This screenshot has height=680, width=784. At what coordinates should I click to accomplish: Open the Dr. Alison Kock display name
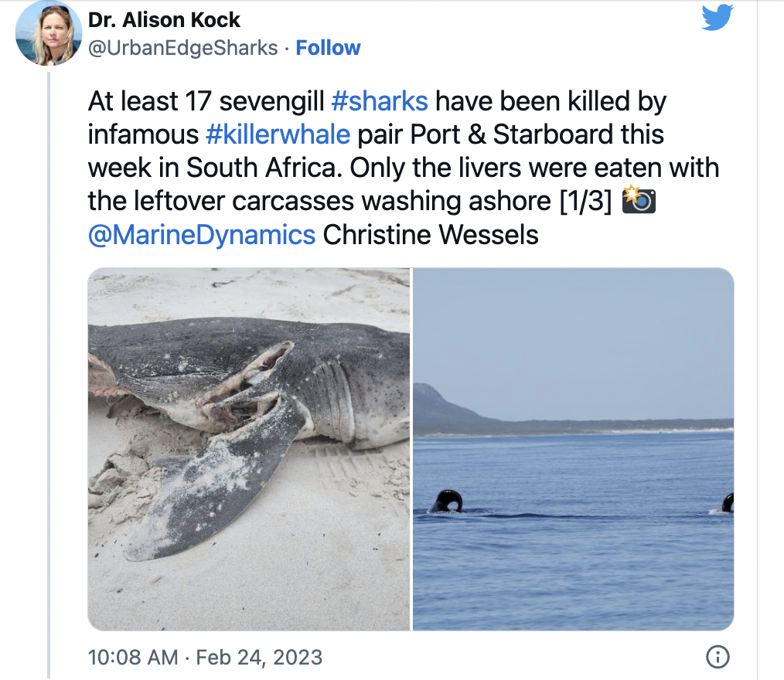point(164,20)
